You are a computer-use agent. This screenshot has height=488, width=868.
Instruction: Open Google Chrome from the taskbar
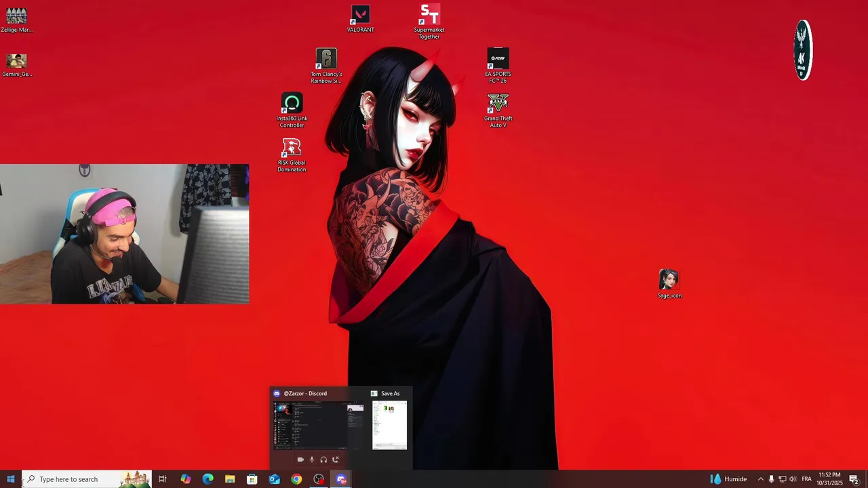pos(296,479)
